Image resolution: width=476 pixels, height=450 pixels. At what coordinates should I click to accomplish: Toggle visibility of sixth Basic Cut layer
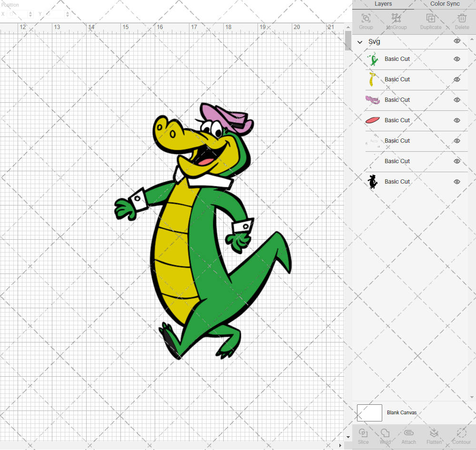tap(457, 161)
